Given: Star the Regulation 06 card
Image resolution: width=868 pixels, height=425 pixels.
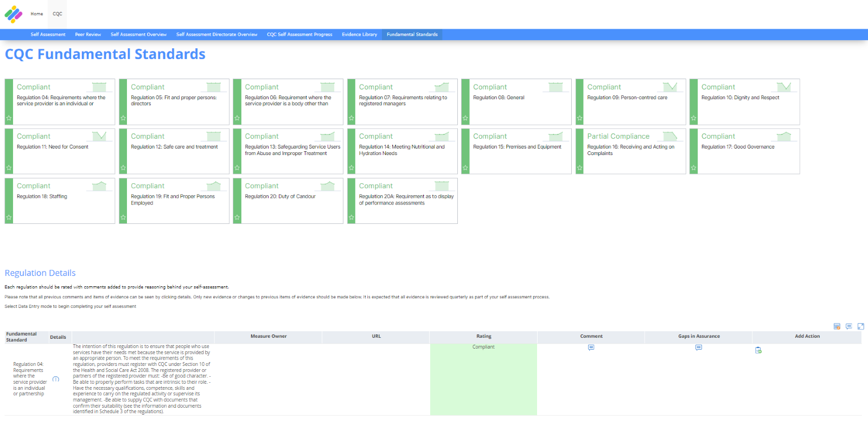Looking at the screenshot, I should [237, 118].
